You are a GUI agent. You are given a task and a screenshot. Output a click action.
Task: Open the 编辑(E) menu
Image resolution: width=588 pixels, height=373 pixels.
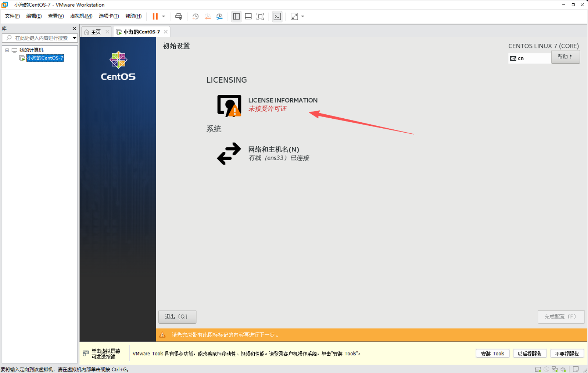click(34, 16)
